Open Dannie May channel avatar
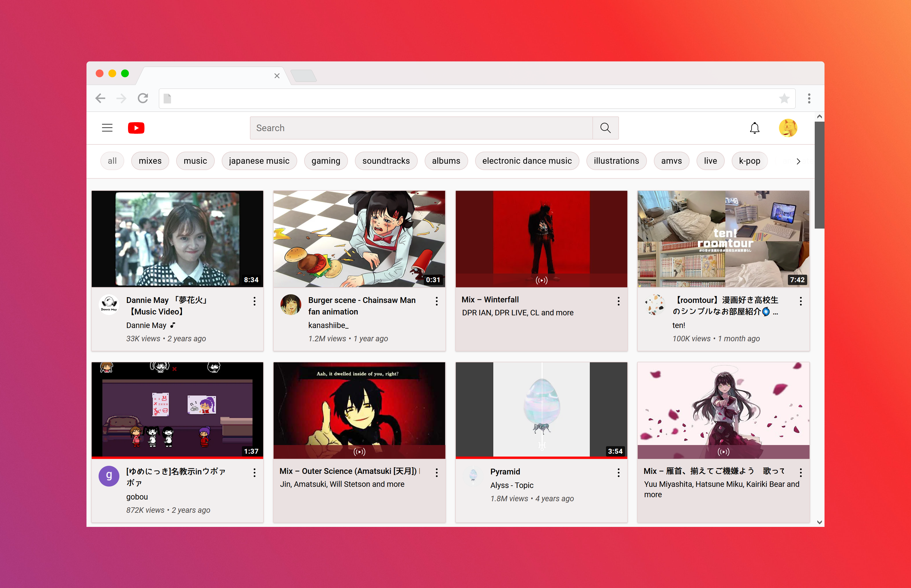This screenshot has width=911, height=588. (x=109, y=304)
